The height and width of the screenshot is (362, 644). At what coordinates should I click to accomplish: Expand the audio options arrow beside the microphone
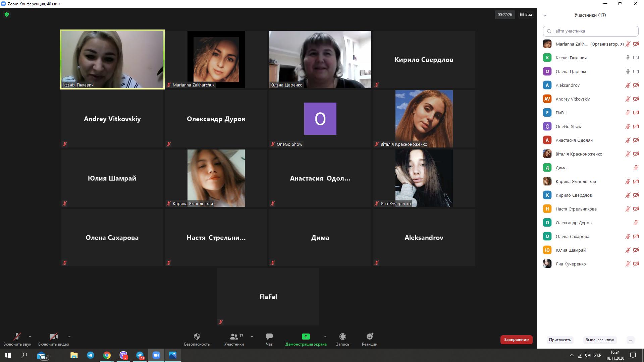[x=30, y=337]
